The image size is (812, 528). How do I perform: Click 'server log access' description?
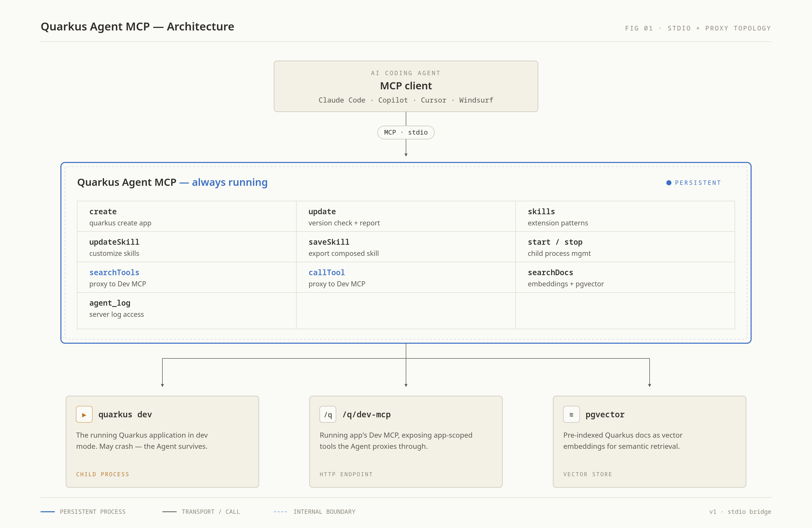(117, 314)
